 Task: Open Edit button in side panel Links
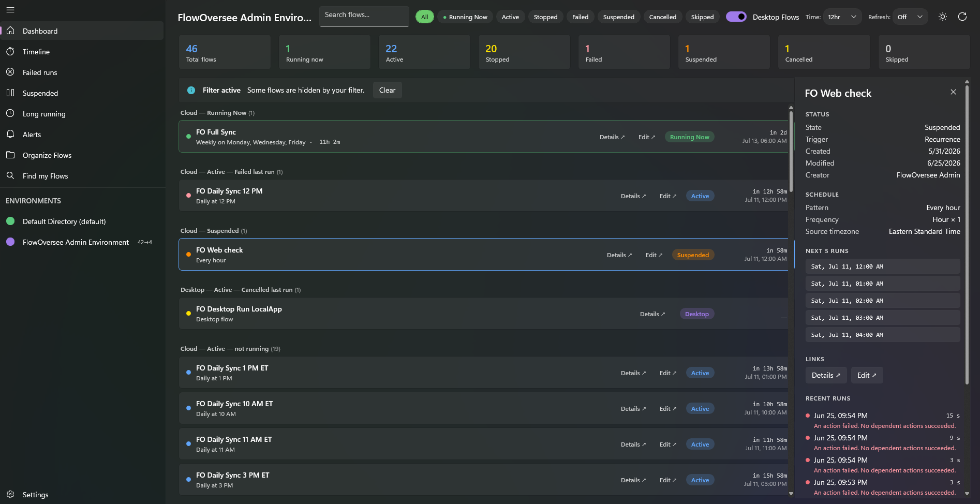click(x=867, y=375)
